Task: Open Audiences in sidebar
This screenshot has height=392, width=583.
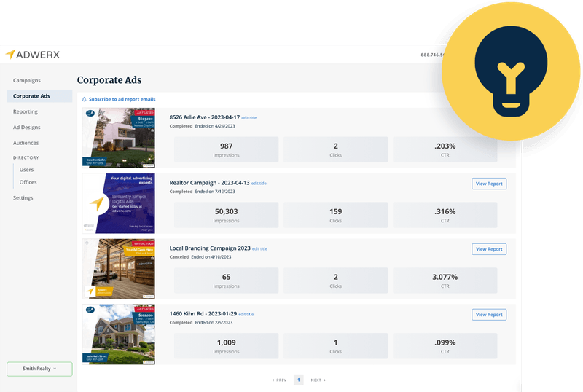Action: point(26,143)
